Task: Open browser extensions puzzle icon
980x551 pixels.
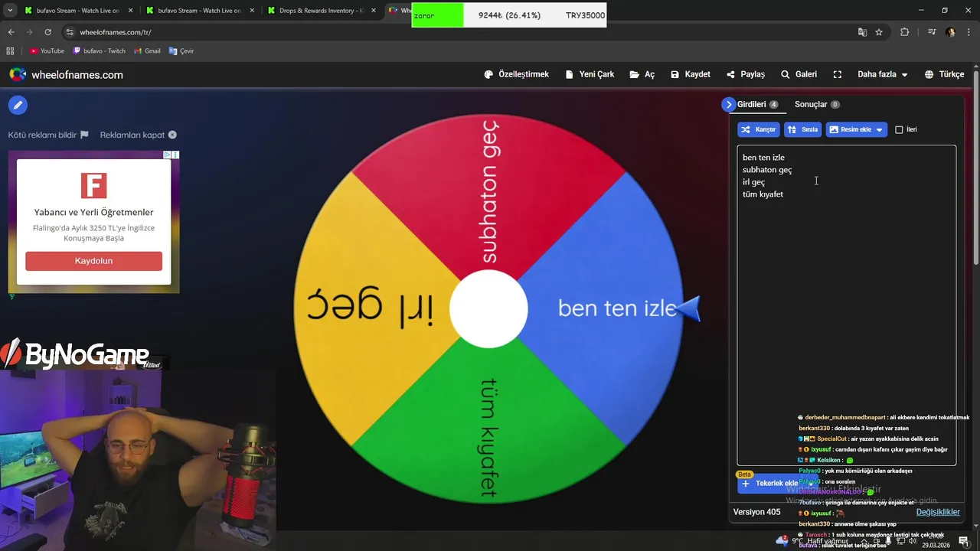Action: [x=905, y=32]
